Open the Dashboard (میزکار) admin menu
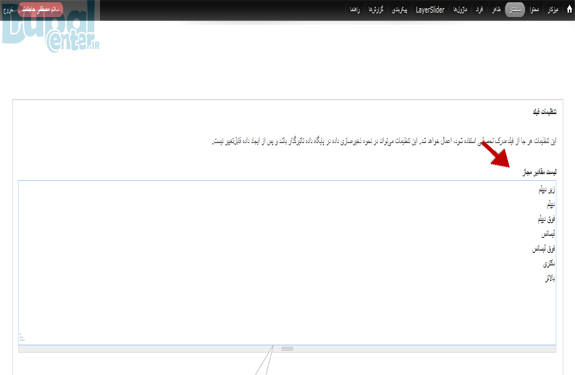 553,10
